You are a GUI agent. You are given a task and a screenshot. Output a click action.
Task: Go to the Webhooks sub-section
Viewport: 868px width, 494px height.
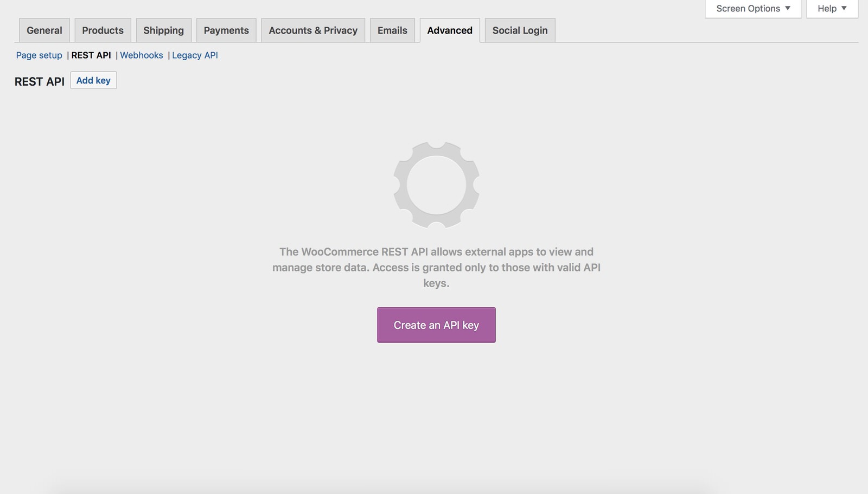pyautogui.click(x=142, y=55)
